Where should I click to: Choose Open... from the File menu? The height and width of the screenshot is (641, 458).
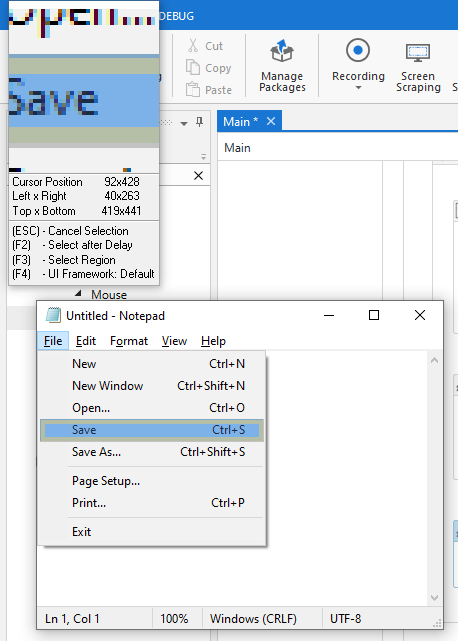point(152,408)
